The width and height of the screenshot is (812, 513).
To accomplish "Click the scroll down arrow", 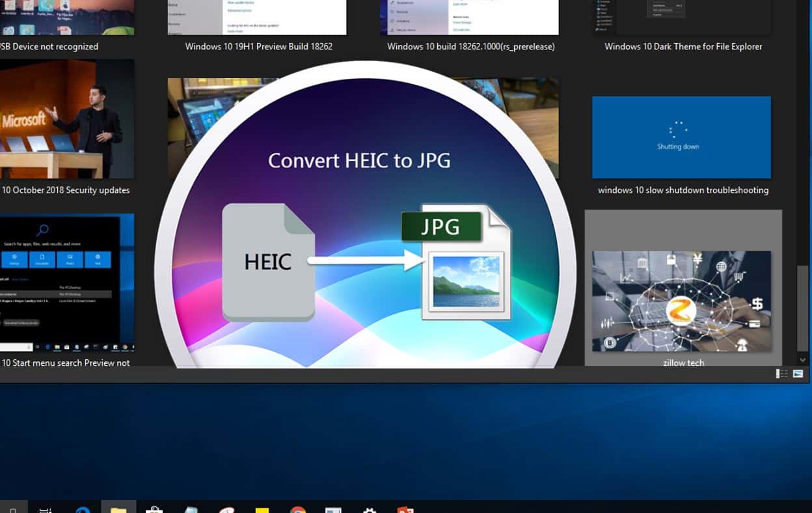I will [803, 360].
